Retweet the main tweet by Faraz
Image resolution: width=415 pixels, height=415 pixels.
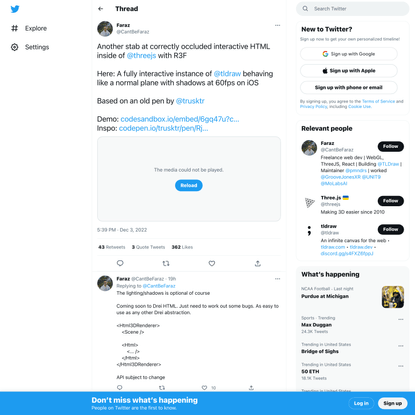[x=166, y=263]
